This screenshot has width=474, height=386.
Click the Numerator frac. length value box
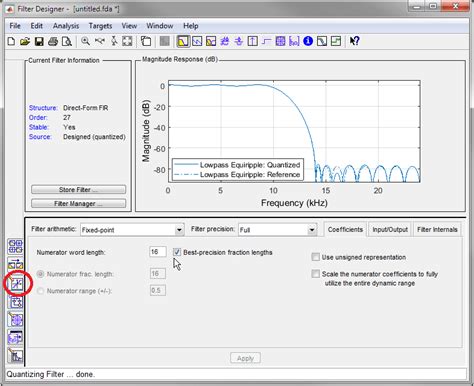(158, 274)
